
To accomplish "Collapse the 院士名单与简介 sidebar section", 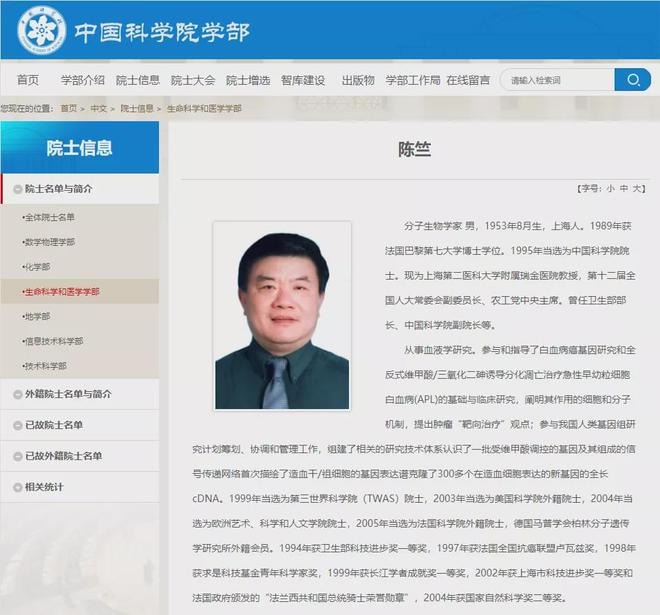I will click(x=80, y=189).
